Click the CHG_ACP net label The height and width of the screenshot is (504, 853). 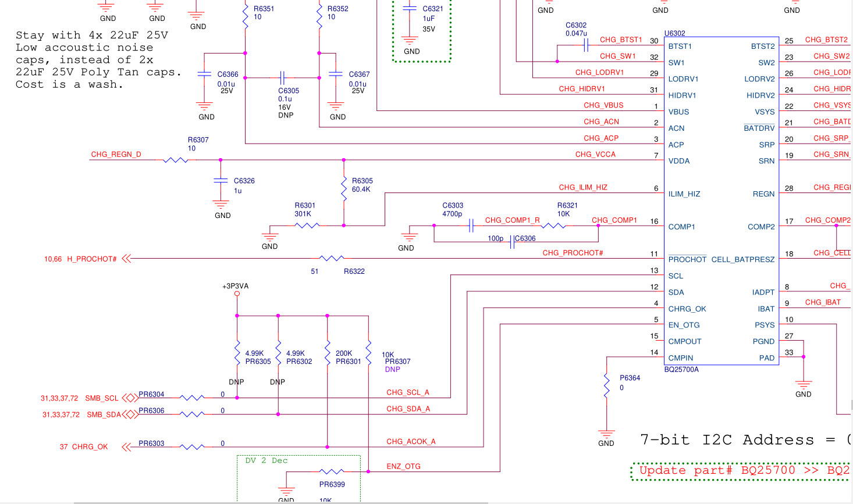(x=601, y=138)
